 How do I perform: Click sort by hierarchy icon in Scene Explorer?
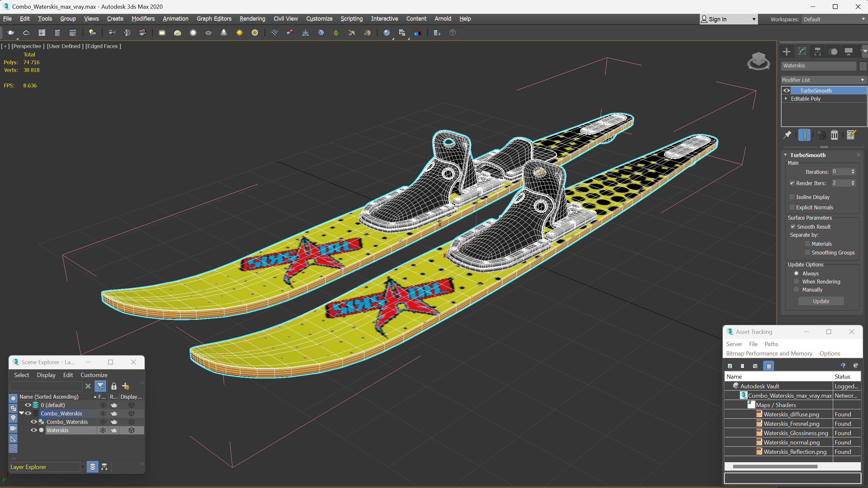tap(104, 467)
